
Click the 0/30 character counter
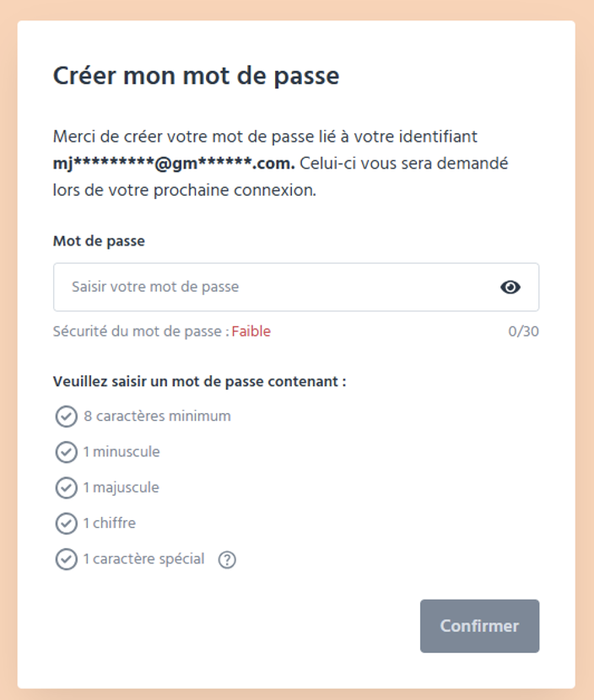pos(523,331)
